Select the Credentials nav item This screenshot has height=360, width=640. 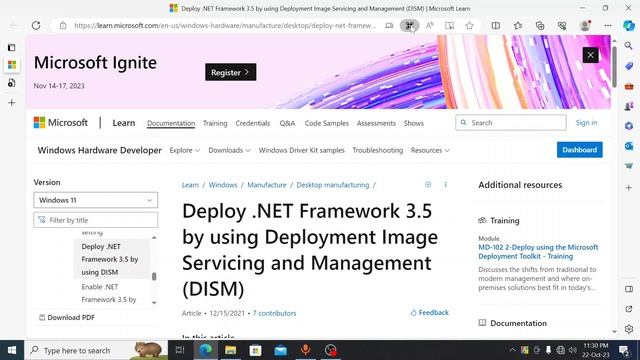click(253, 123)
